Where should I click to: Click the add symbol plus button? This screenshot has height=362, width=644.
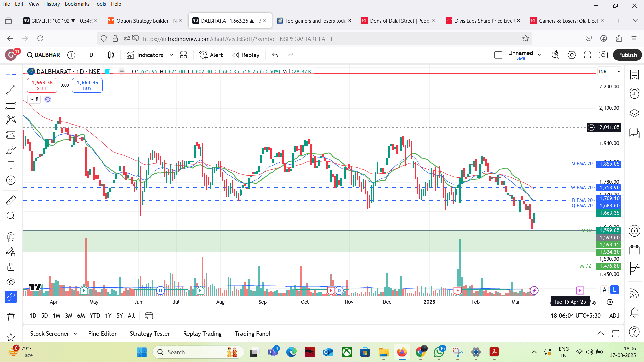pyautogui.click(x=71, y=55)
